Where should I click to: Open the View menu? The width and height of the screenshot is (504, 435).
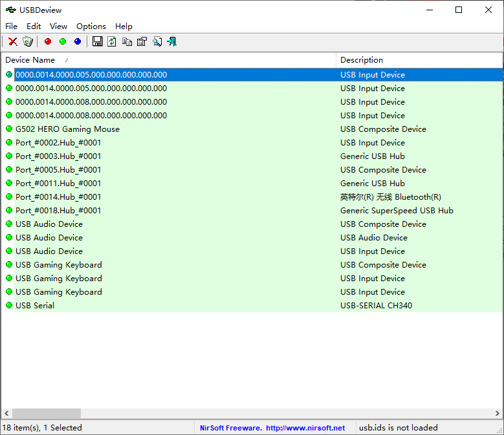pyautogui.click(x=58, y=27)
